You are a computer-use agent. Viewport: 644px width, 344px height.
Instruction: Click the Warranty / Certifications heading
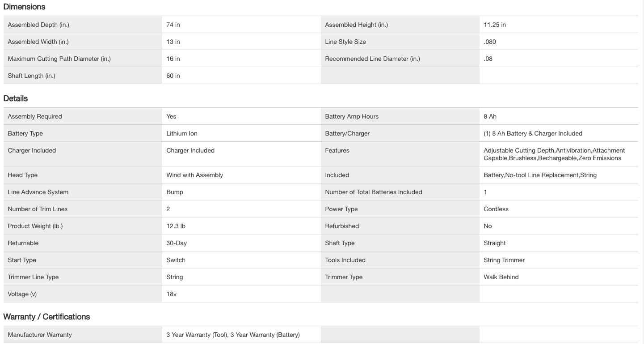(46, 317)
